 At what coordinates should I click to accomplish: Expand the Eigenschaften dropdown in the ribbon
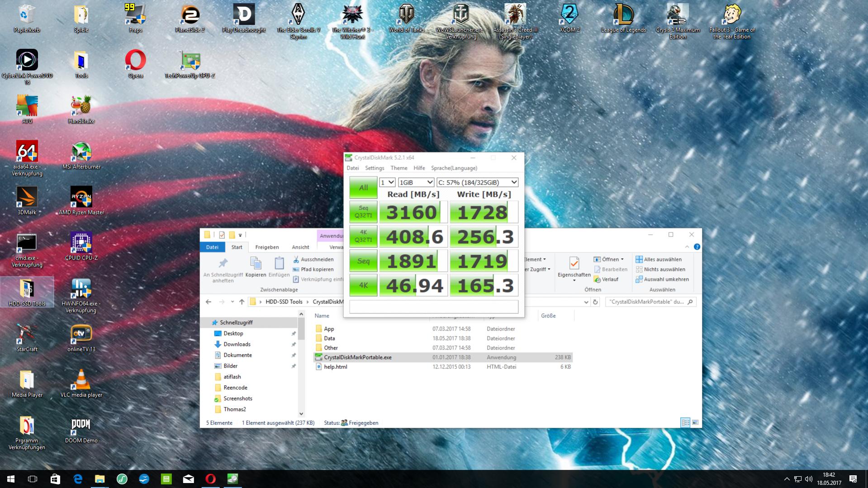coord(574,281)
